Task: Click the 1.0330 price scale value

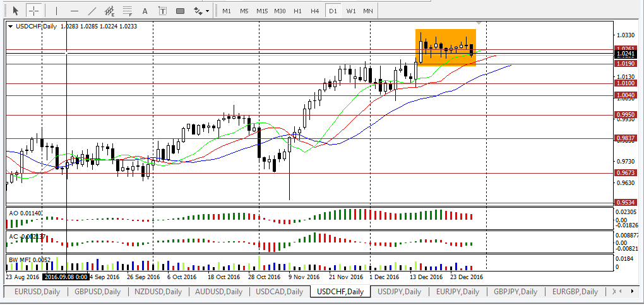Action: 626,36
